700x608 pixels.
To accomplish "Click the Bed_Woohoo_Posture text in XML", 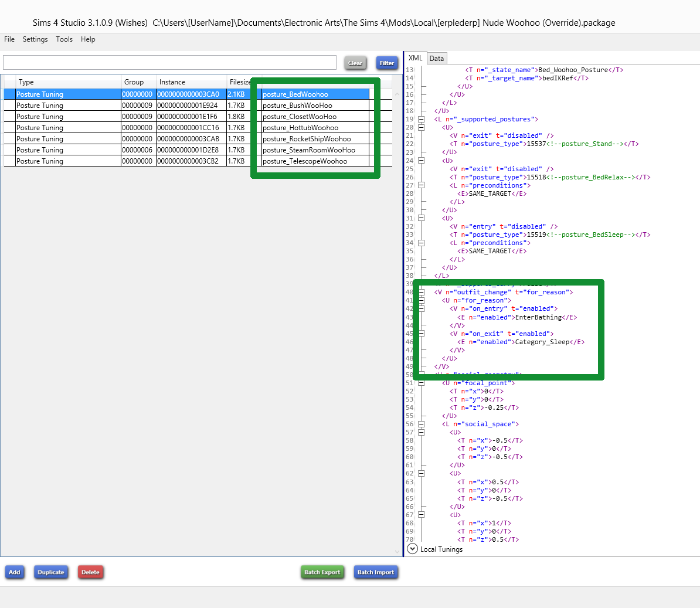I will pyautogui.click(x=573, y=70).
